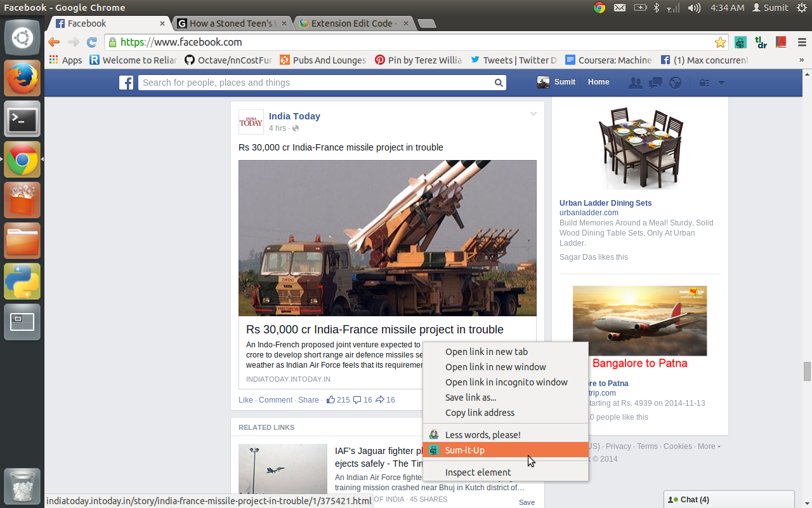
Task: Close the Facebook browser tab
Action: 162,23
